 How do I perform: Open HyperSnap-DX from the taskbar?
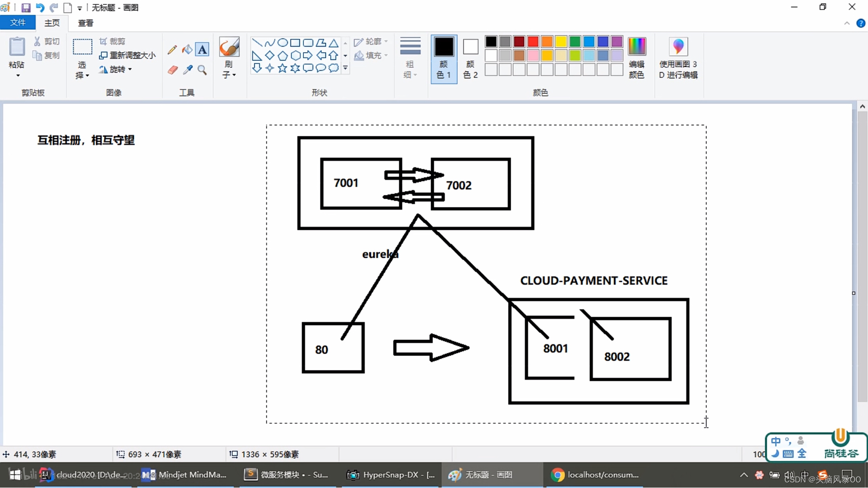click(x=391, y=475)
